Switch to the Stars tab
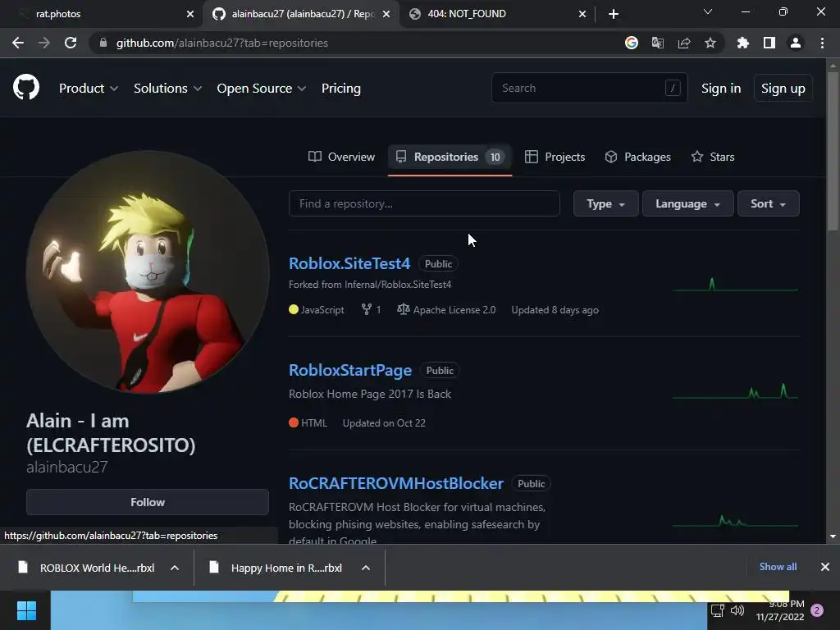 [x=713, y=157]
